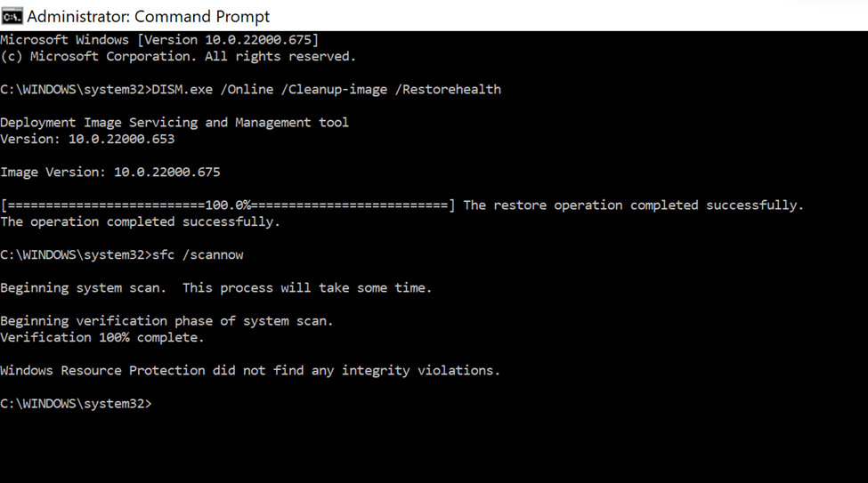The image size is (868, 483).
Task: Open the Command Prompt system menu icon
Action: click(12, 17)
